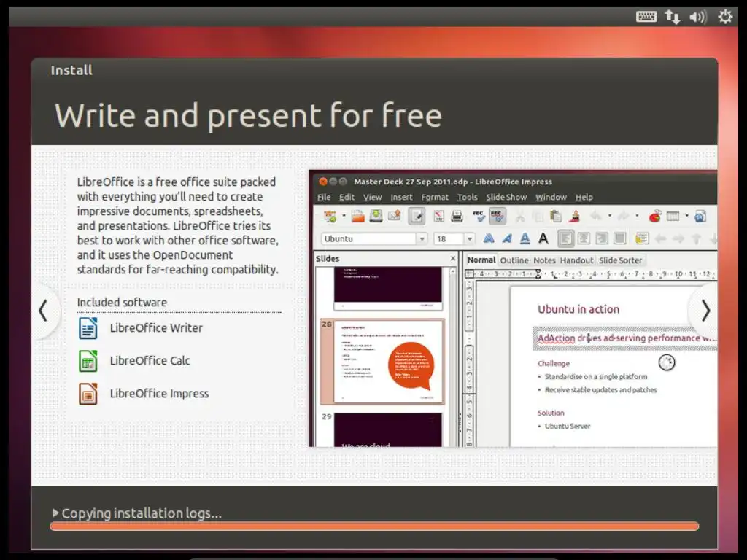Screen dimensions: 747x560
Task: Click the LibreOffice Writer entry
Action: 141,328
